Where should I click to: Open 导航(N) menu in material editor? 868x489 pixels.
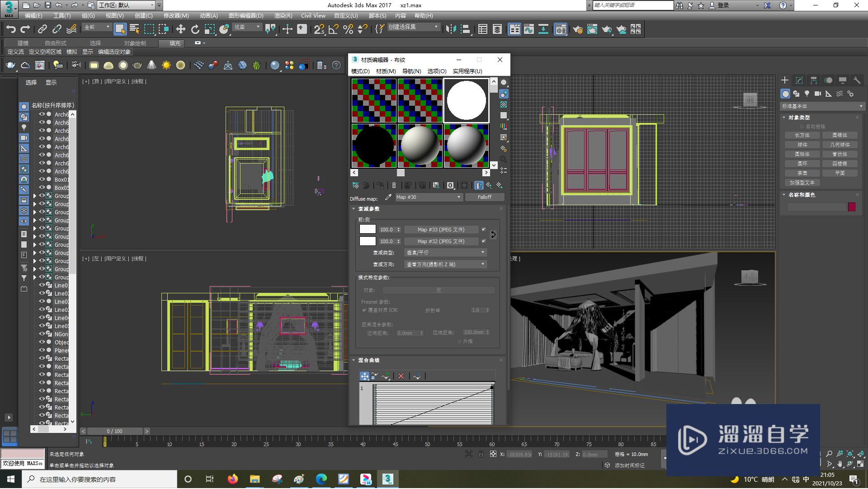(x=411, y=71)
